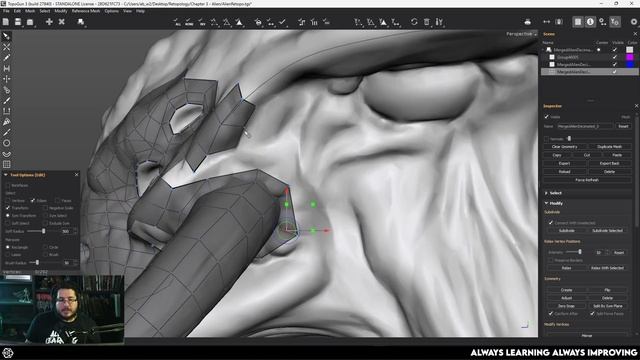Open the Reference Mesh menu
Viewport: 640px width, 360px height.
[x=86, y=11]
